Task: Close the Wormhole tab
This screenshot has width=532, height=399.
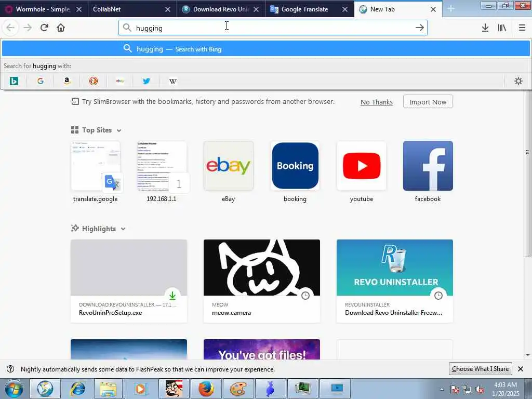Action: (x=79, y=9)
